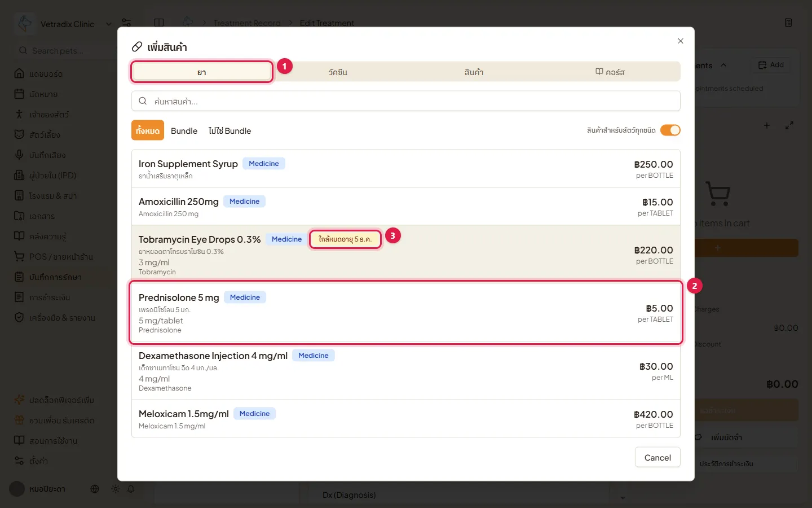This screenshot has height=508, width=812.
Task: Choose Dexamethasone Injection 4 mg/ml
Action: coord(406,371)
